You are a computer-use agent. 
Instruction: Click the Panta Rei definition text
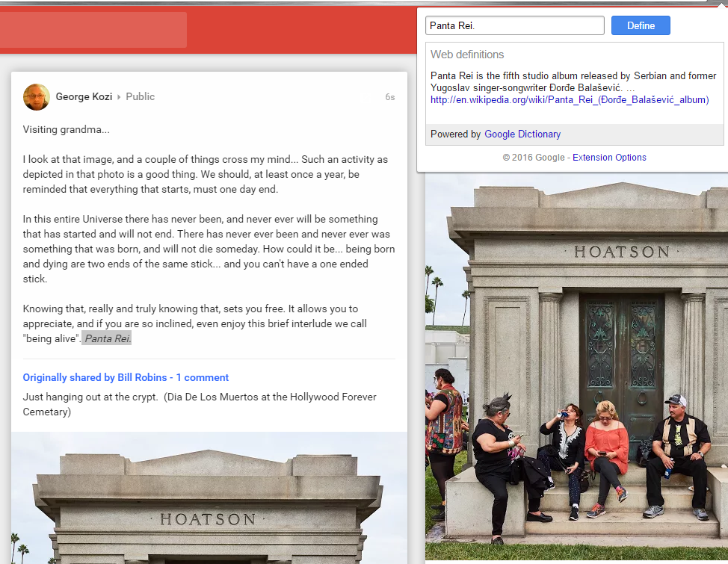(573, 81)
